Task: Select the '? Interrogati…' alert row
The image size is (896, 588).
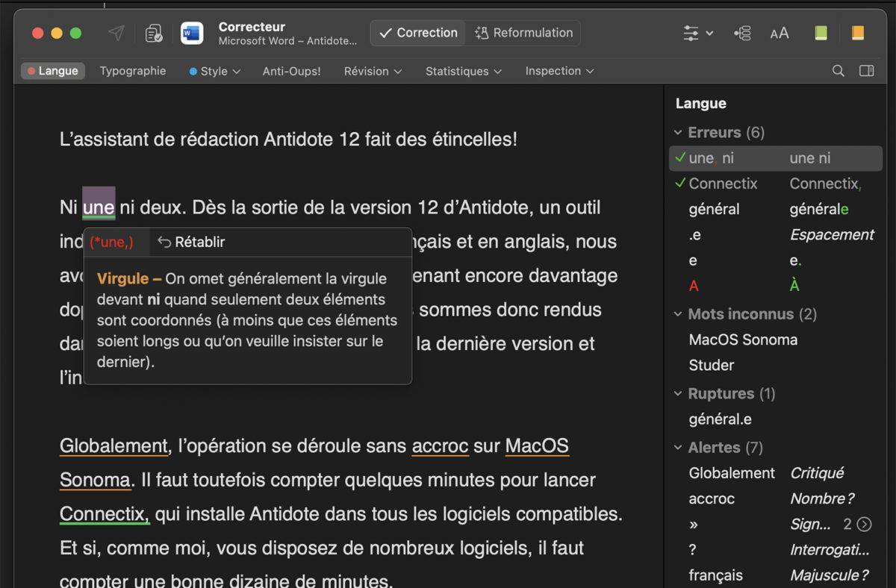Action: tap(776, 550)
